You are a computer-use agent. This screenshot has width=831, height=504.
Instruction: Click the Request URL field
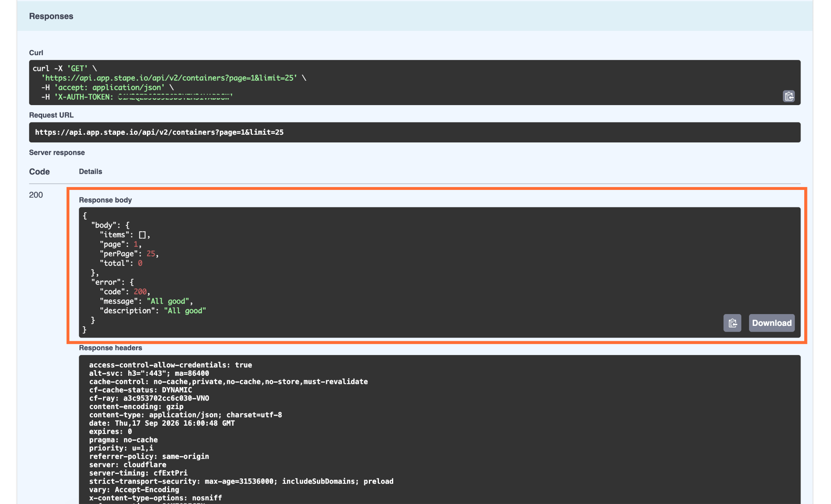click(x=414, y=132)
